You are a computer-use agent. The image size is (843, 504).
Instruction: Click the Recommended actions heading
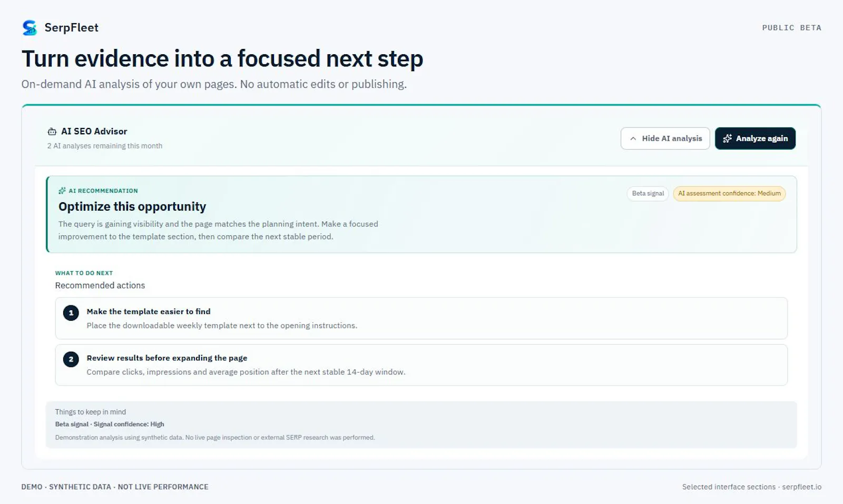100,285
